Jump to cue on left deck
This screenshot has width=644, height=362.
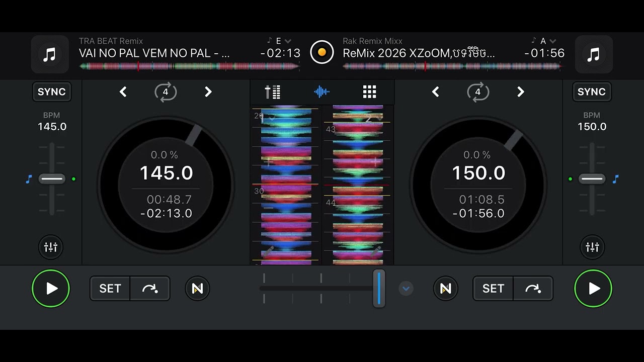coord(150,289)
